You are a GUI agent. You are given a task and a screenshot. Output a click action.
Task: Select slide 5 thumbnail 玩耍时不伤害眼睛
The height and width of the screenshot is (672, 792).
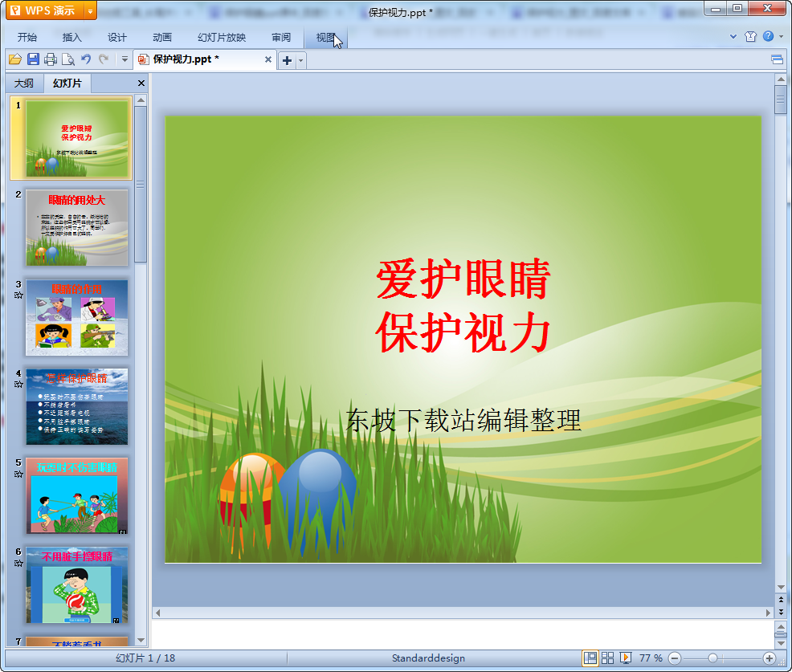pyautogui.click(x=77, y=496)
